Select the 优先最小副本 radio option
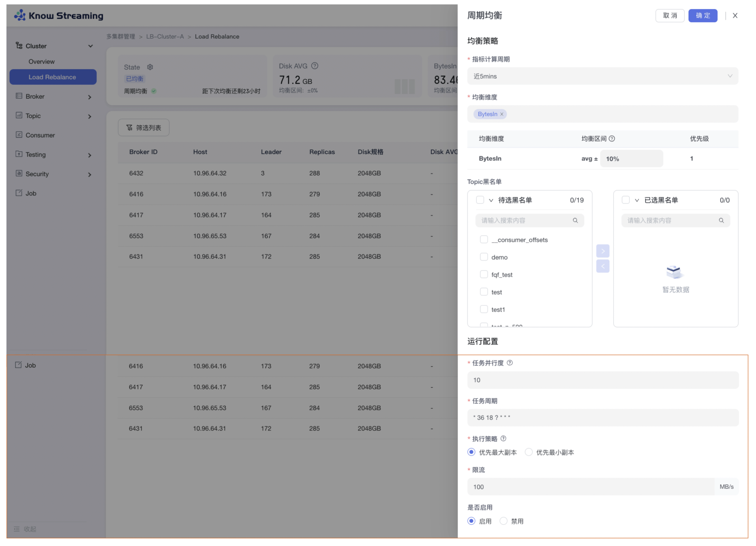The height and width of the screenshot is (546, 756). click(529, 452)
